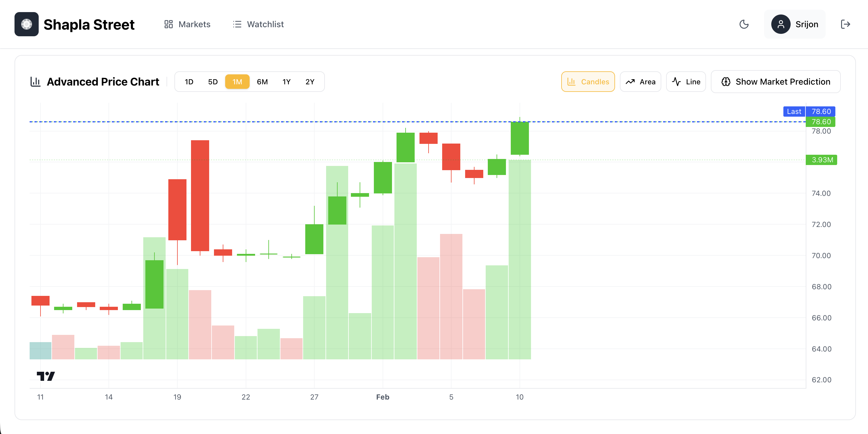Click the Srijon user avatar icon
This screenshot has height=434, width=868.
780,24
